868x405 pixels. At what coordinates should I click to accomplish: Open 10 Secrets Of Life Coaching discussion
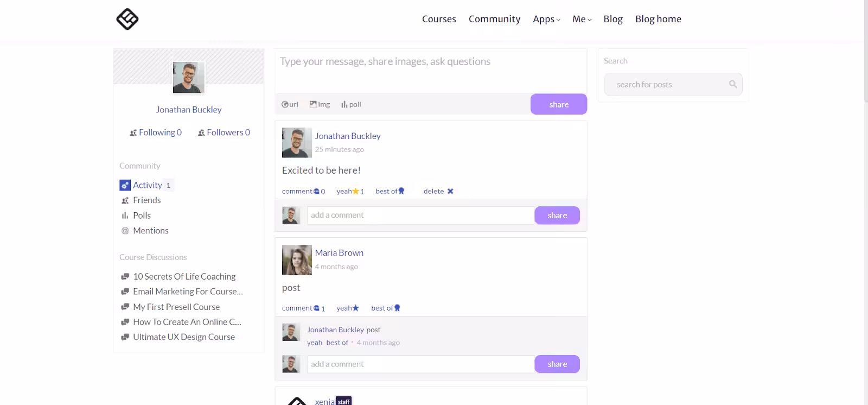tap(184, 276)
